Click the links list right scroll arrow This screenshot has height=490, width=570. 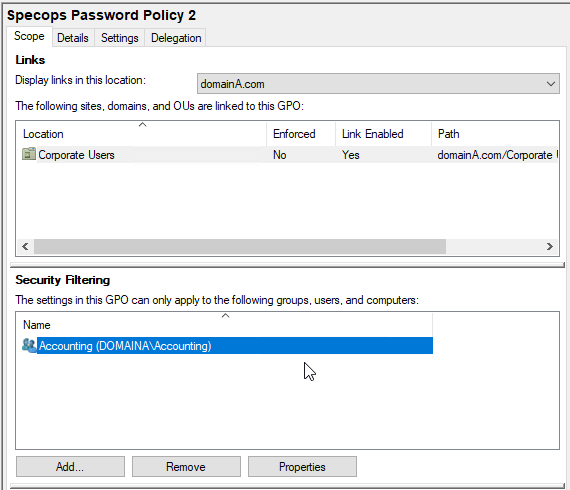point(550,246)
